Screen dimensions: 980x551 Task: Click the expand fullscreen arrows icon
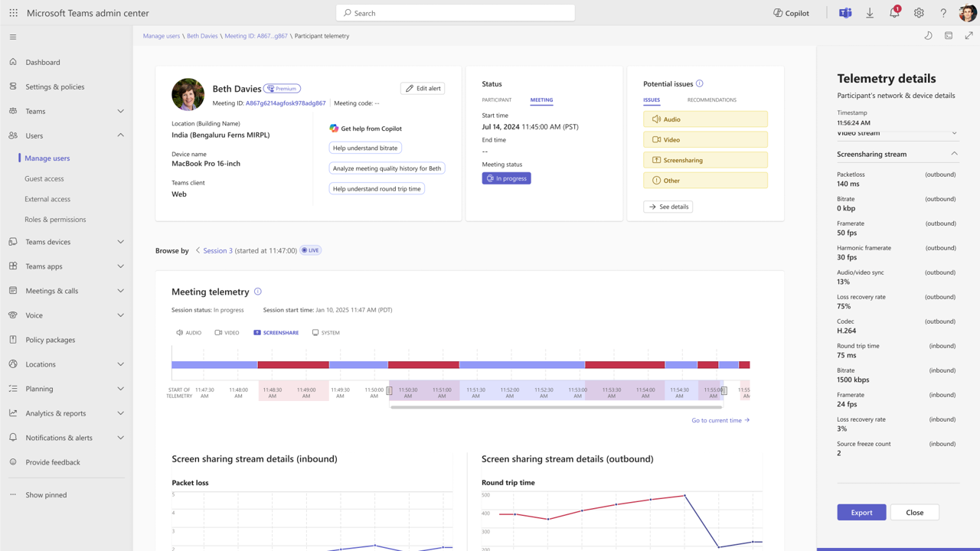coord(969,36)
